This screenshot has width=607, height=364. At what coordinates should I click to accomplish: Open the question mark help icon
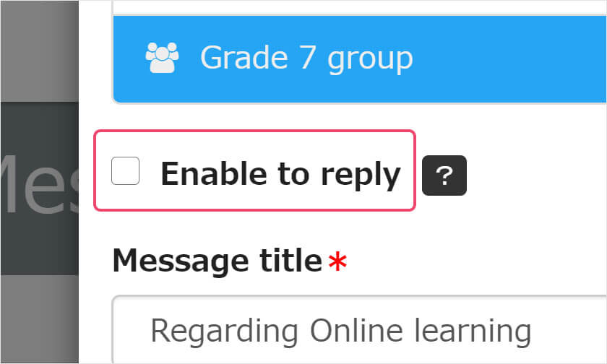pos(444,175)
